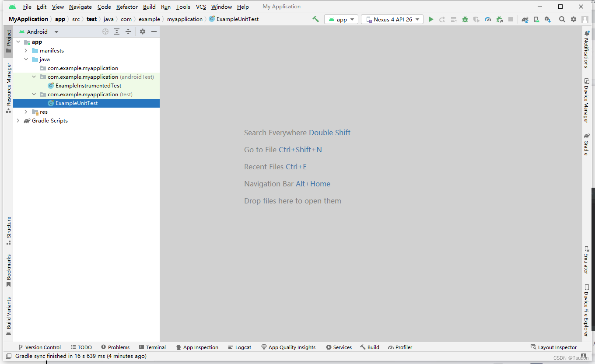The width and height of the screenshot is (595, 364).
Task: Collapse the java folder
Action: (26, 59)
